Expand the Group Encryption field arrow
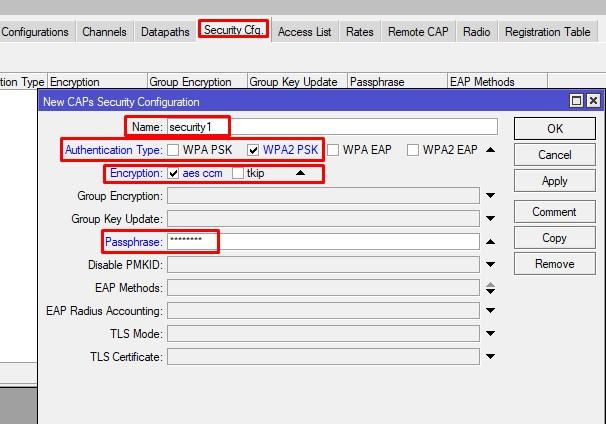 pos(490,196)
